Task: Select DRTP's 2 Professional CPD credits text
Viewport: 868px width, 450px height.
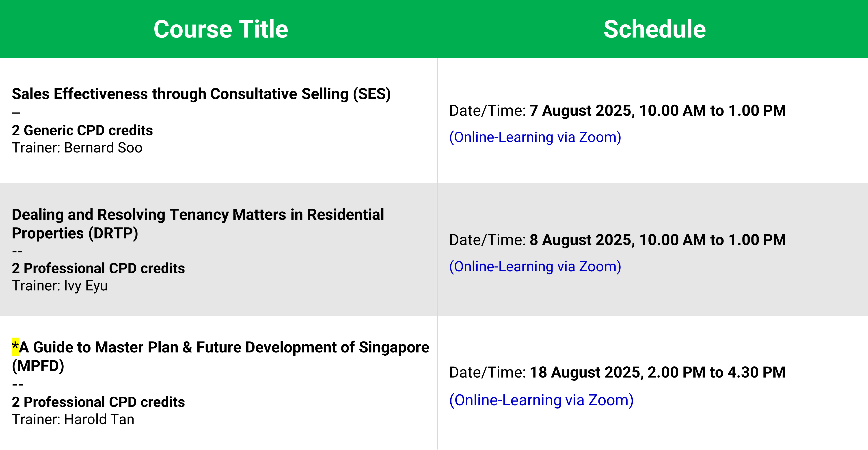Action: click(x=98, y=268)
